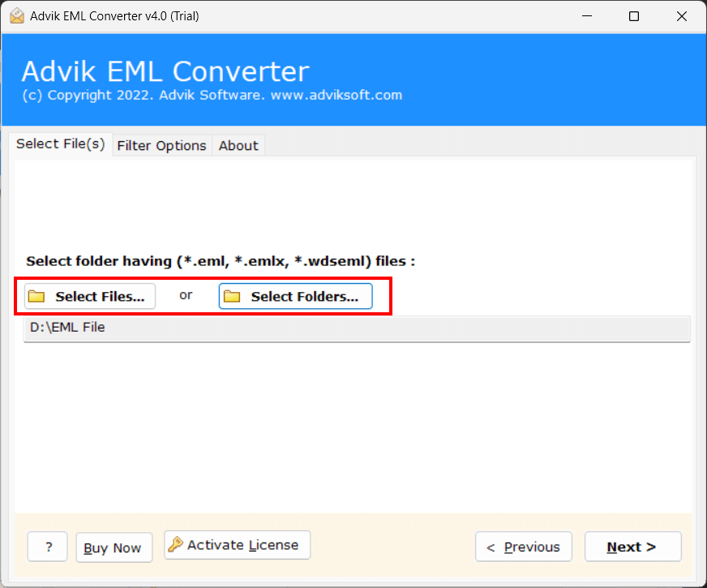Image resolution: width=707 pixels, height=588 pixels.
Task: Activate the software license
Action: coord(237,544)
